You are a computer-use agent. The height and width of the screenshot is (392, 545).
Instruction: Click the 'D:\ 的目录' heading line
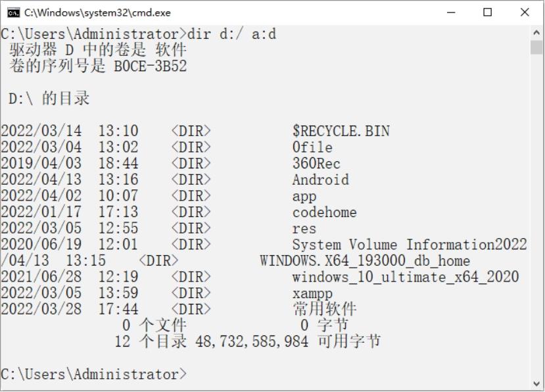[49, 99]
